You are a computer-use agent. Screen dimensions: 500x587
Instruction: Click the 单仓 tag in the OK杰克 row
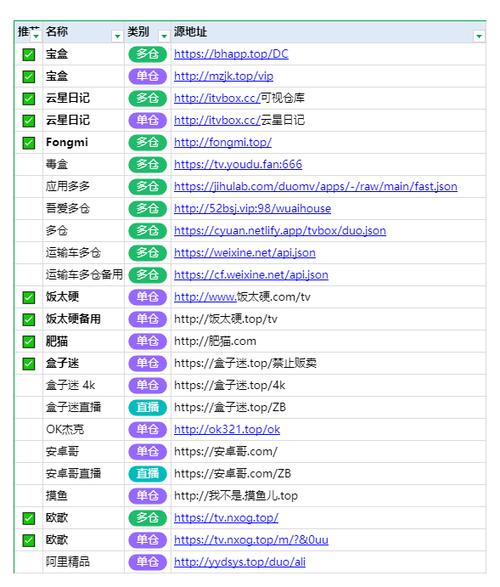tap(147, 430)
